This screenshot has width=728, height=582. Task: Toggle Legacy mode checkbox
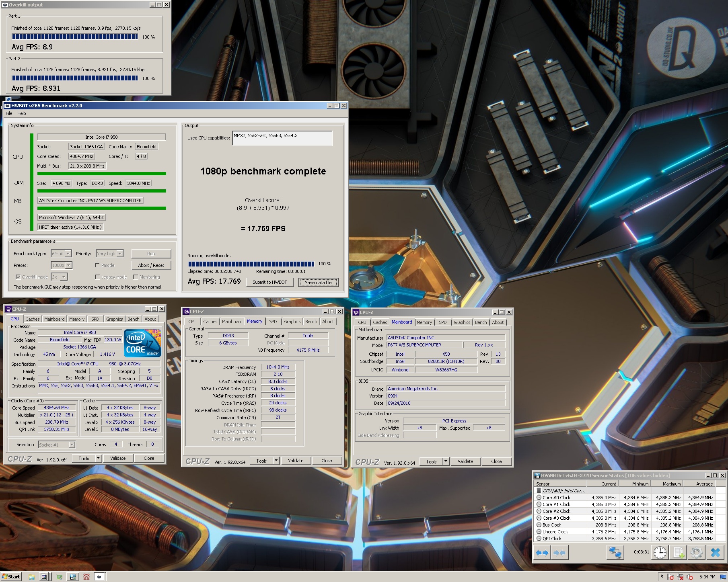point(97,277)
